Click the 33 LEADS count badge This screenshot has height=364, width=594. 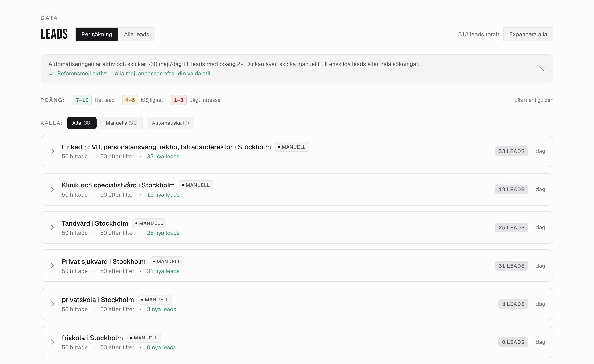coord(511,151)
